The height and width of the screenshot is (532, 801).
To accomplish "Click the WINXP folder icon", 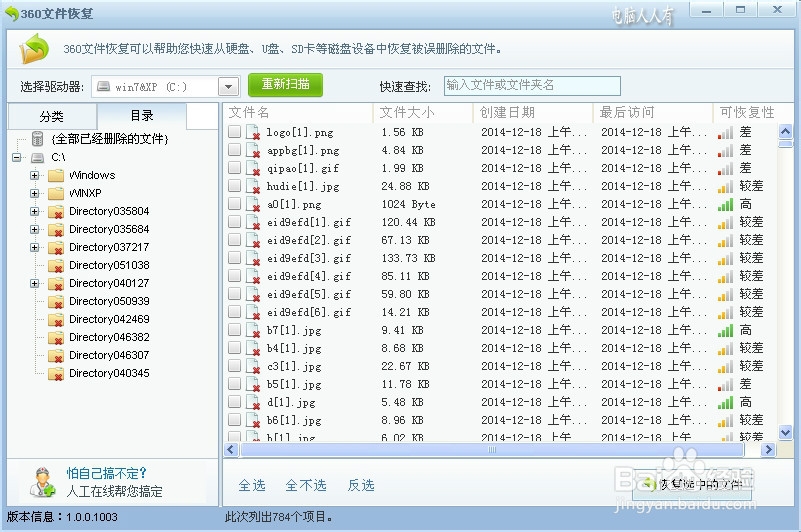I will point(56,193).
